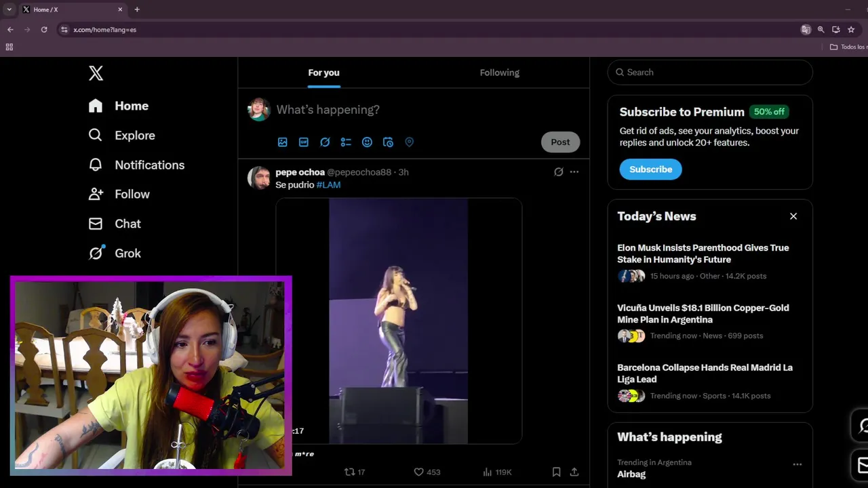Viewport: 868px width, 488px height.
Task: Close the Today's News panel
Action: 793,216
